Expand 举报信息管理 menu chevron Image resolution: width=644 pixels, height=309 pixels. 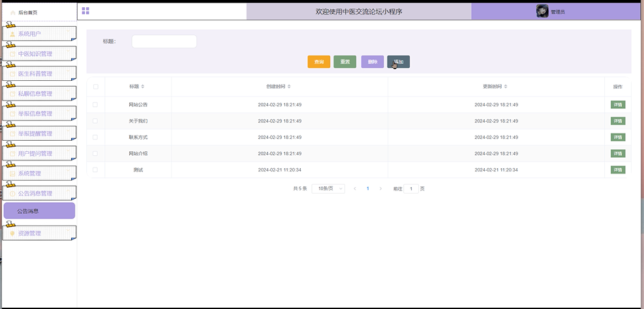[x=68, y=111]
